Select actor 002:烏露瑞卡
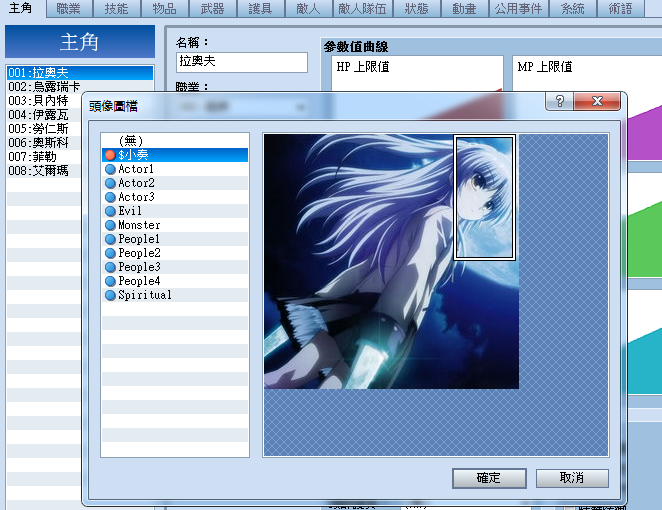Viewport: 662px width, 510px height. 80,87
